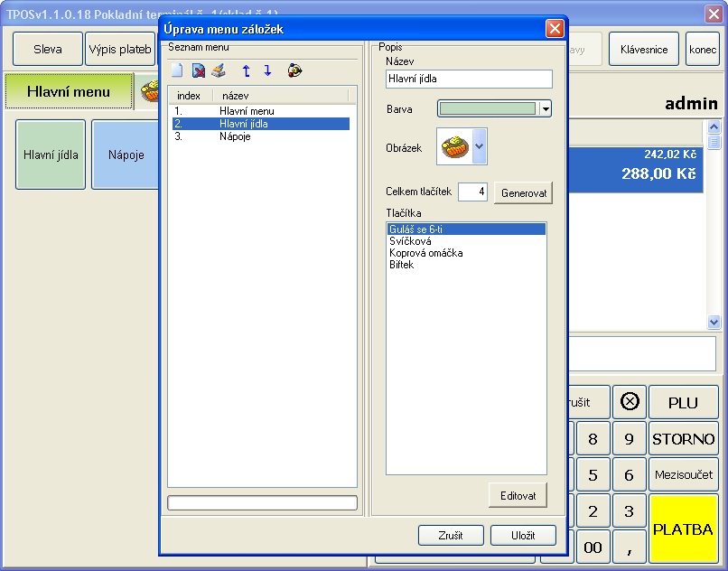Image resolution: width=728 pixels, height=571 pixels.
Task: Select Guláš se 6-ti in Tlačítka list
Action: (466, 229)
